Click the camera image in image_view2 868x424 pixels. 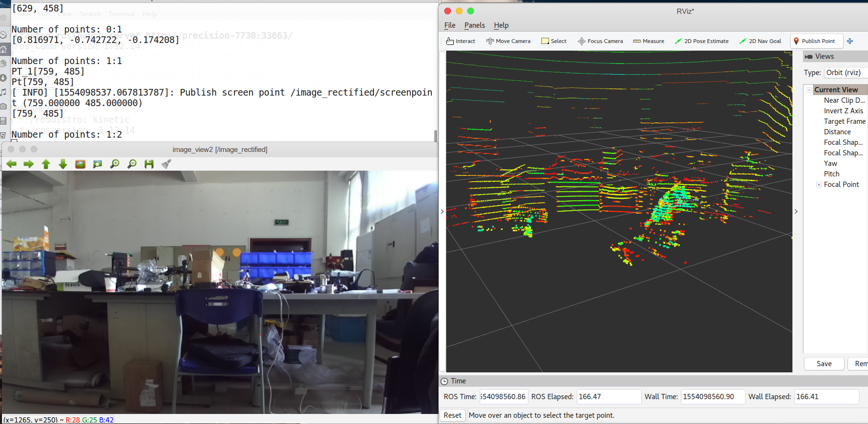click(x=220, y=292)
